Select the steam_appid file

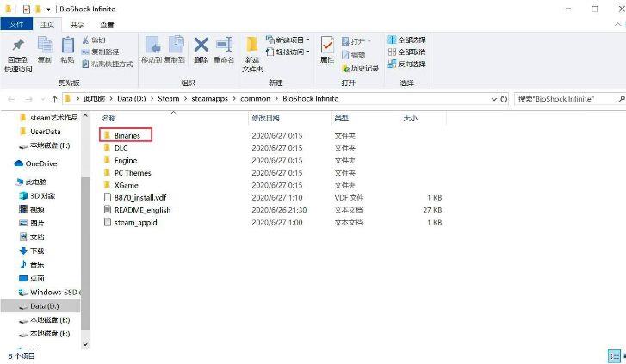pos(131,222)
